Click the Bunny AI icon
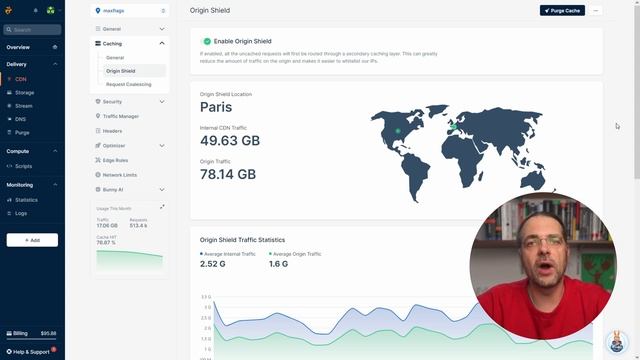Viewport: 640px width, 360px height. coord(98,189)
